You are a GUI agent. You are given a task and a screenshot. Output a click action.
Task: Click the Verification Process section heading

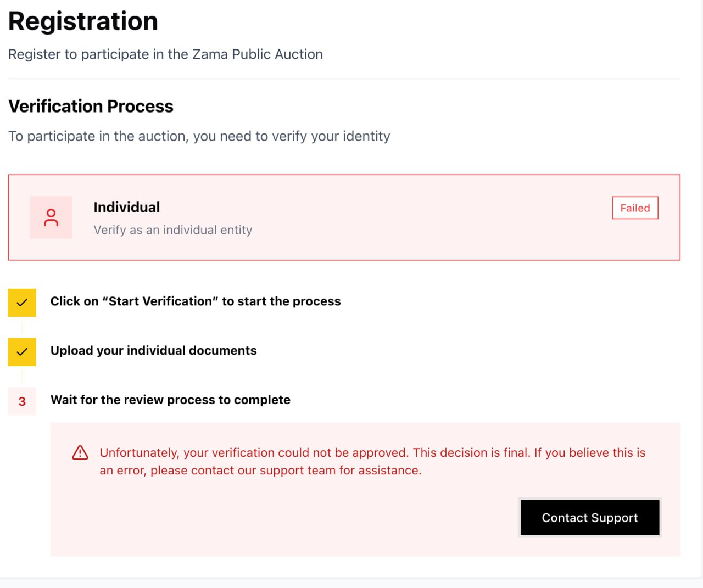(x=91, y=106)
